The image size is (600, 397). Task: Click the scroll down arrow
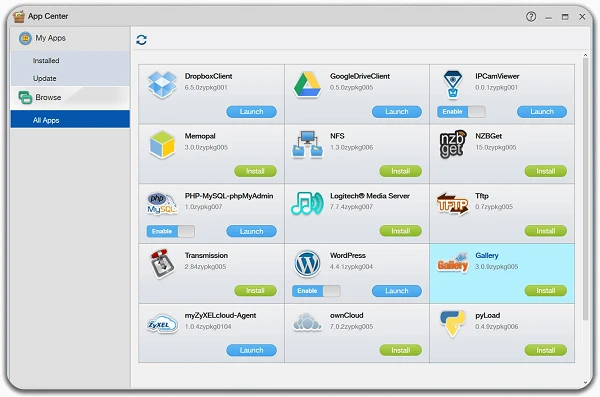click(585, 382)
